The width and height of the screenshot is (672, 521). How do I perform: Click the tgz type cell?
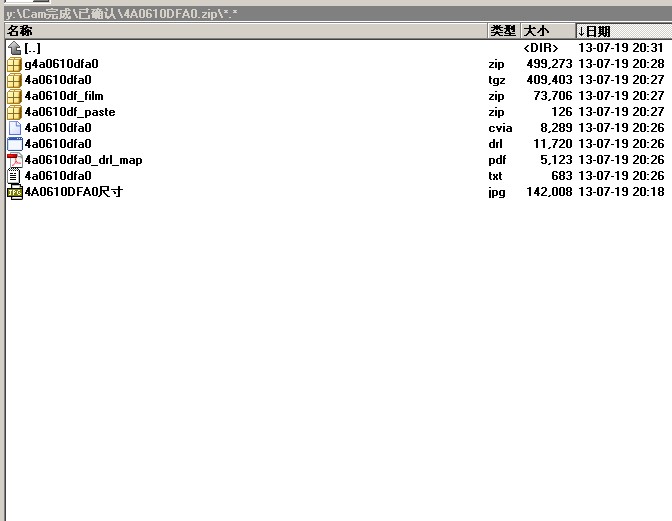tap(497, 80)
